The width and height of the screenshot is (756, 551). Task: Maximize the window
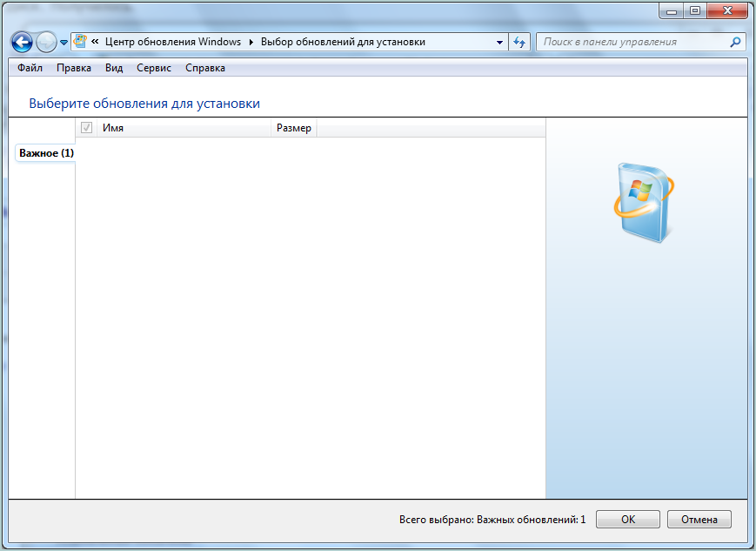click(695, 10)
